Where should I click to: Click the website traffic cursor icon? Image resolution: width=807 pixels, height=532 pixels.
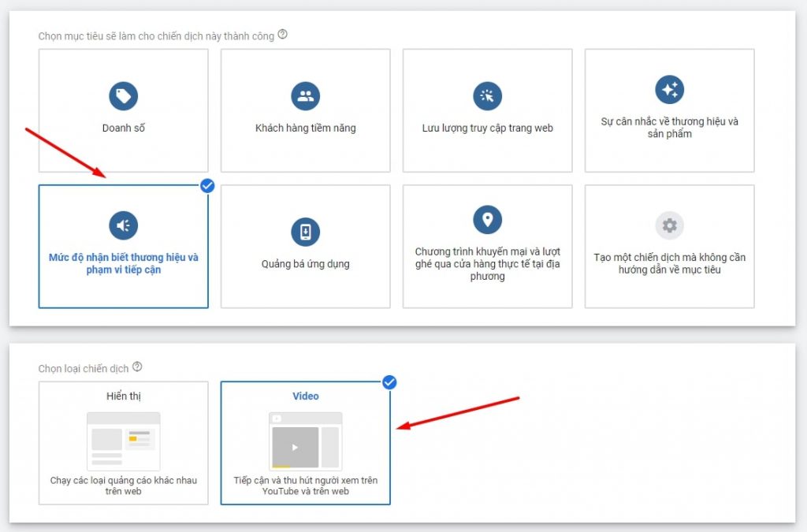coord(487,96)
